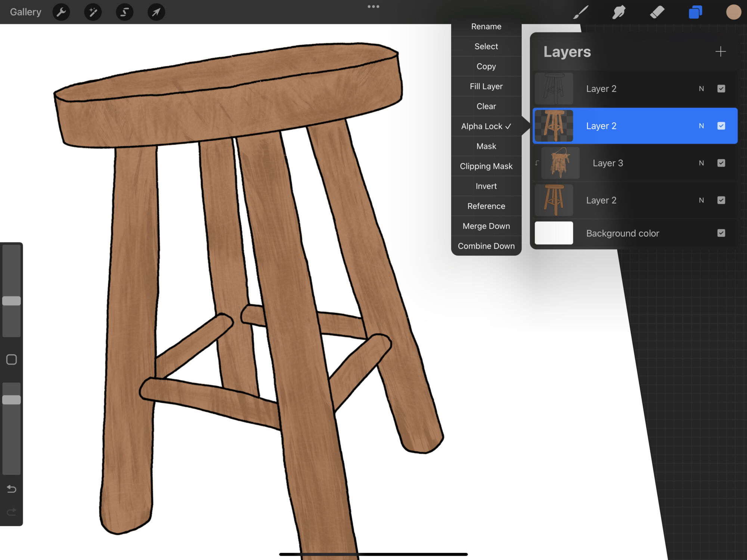Uncheck Background color layer visibility
This screenshot has width=747, height=560.
(721, 233)
